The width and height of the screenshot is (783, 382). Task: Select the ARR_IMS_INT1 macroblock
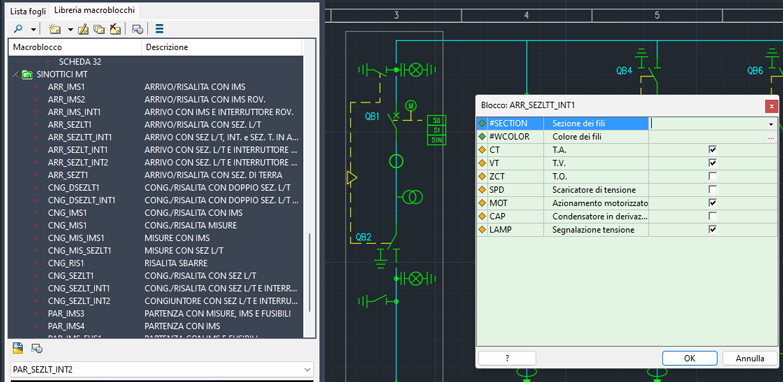74,112
